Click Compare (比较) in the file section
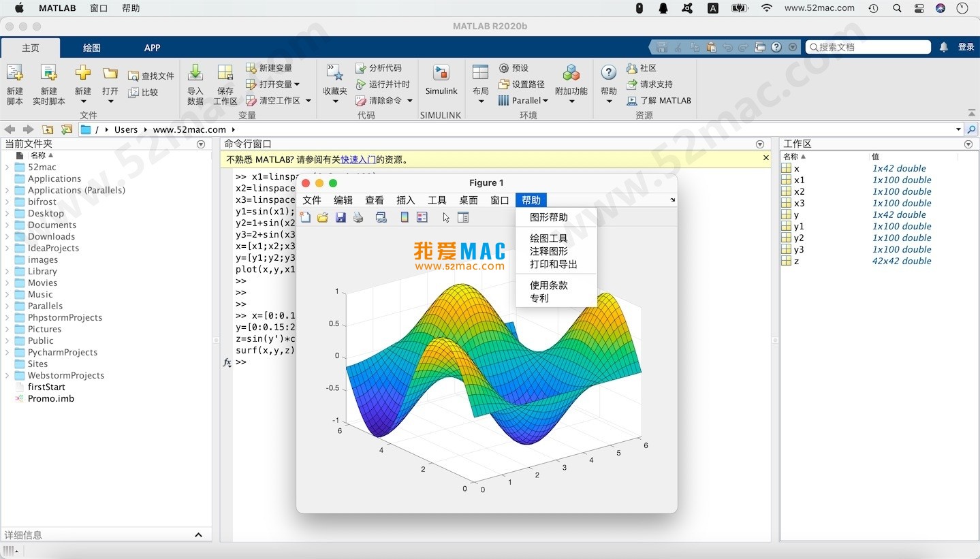 [143, 93]
